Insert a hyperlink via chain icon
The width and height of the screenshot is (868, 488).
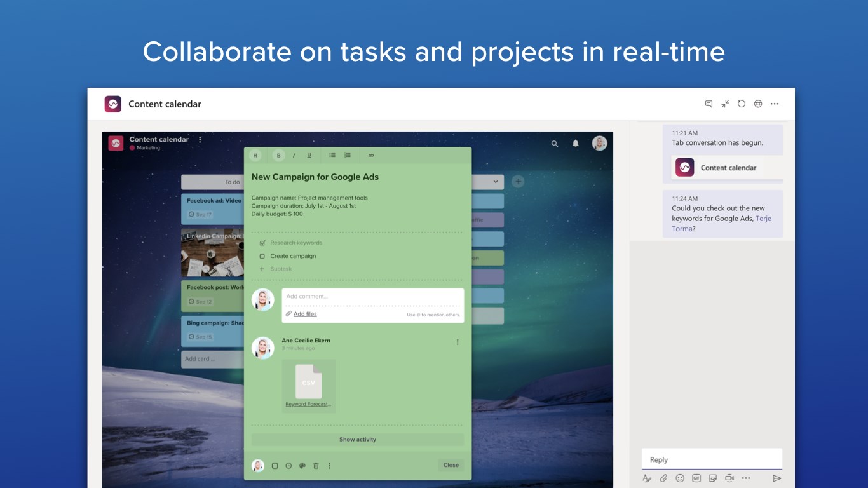pyautogui.click(x=371, y=155)
